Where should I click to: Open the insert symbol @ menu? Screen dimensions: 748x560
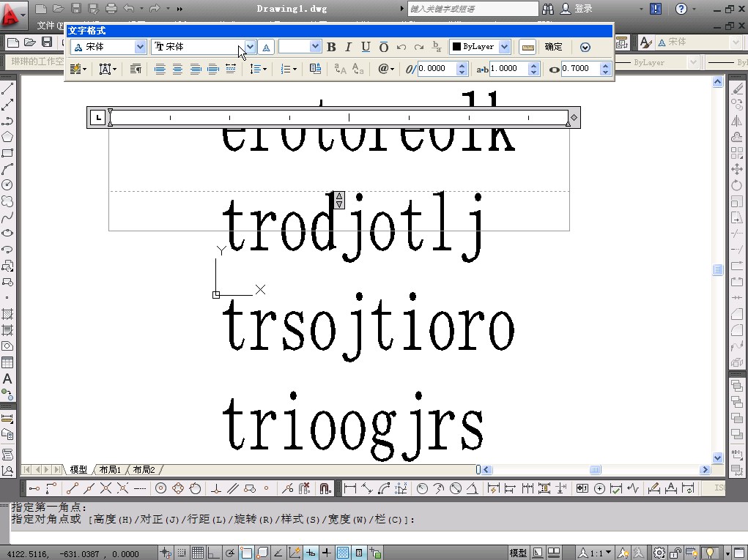385,69
